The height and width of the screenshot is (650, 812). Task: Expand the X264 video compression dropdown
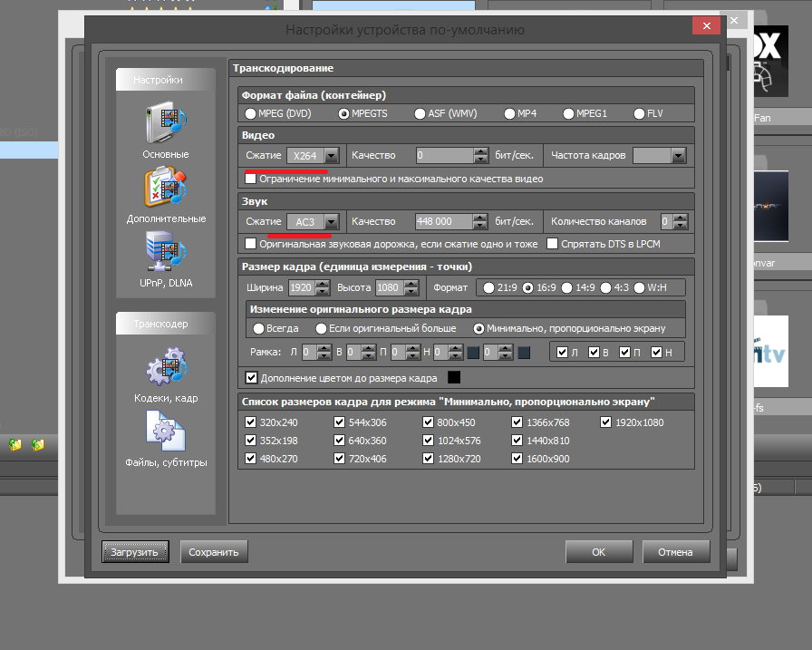(331, 156)
